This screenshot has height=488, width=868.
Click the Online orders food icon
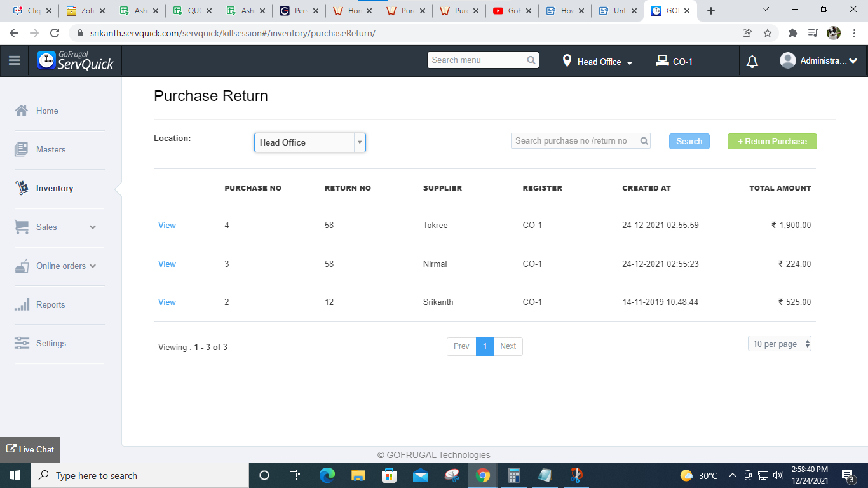22,266
